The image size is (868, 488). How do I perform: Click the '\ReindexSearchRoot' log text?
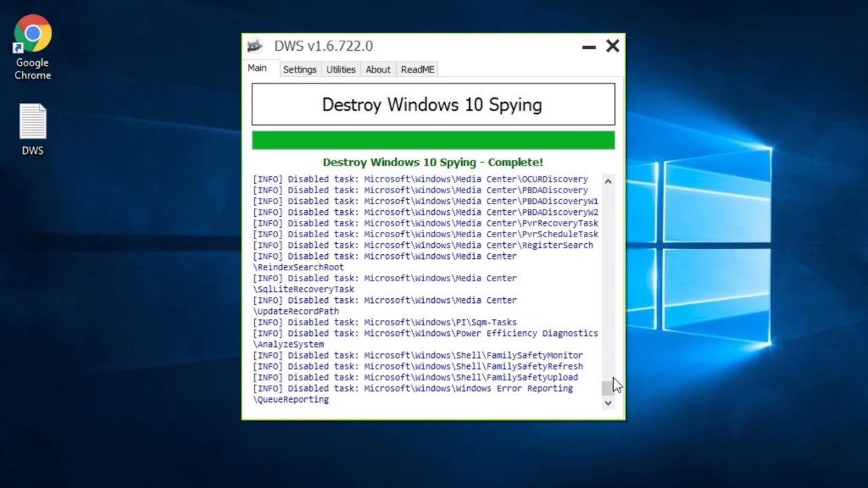(298, 267)
